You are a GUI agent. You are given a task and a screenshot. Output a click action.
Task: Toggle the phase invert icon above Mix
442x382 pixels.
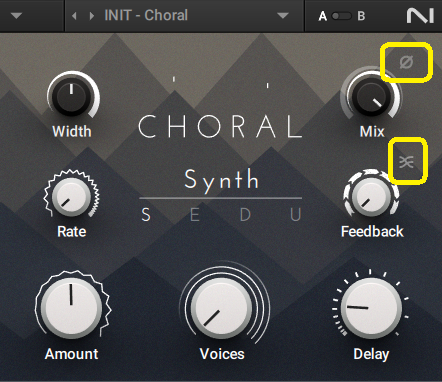tap(406, 62)
